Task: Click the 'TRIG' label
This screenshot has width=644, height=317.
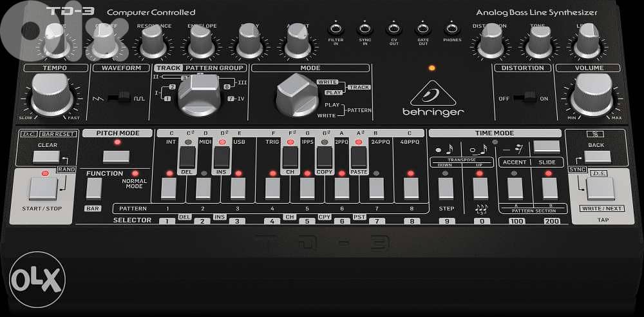Action: tap(272, 142)
